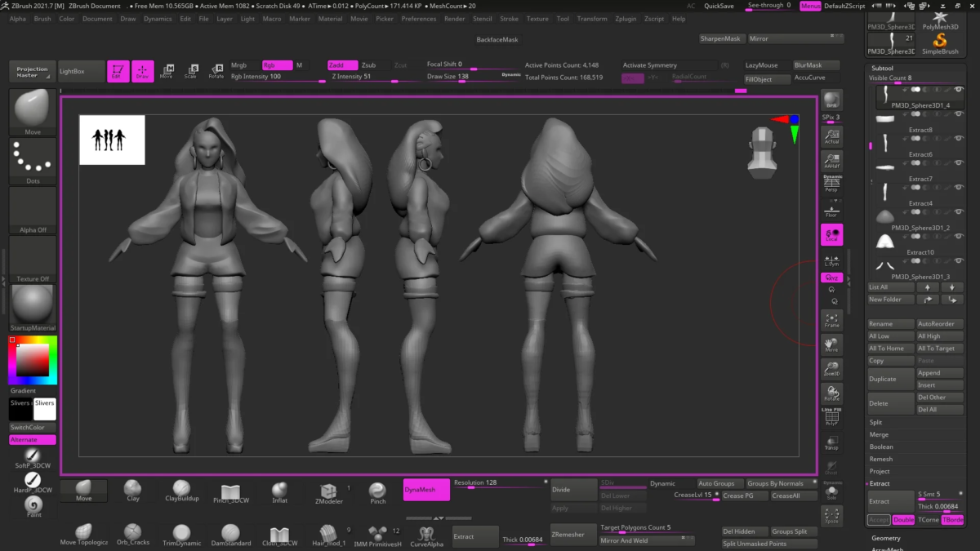This screenshot has height=551, width=980.
Task: Click the main color picker square
Action: tap(33, 360)
